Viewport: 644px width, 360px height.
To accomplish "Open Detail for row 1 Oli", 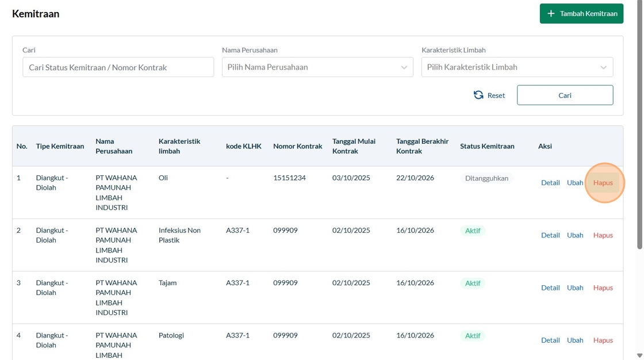I will (550, 183).
